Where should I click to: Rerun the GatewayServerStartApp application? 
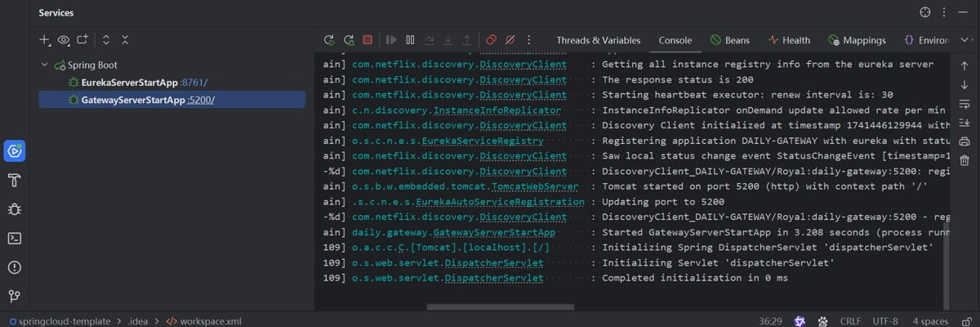click(329, 39)
